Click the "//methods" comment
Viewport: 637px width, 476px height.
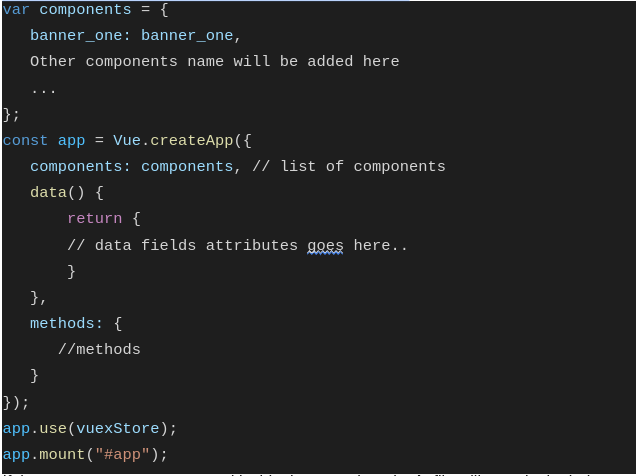pyautogui.click(x=99, y=350)
